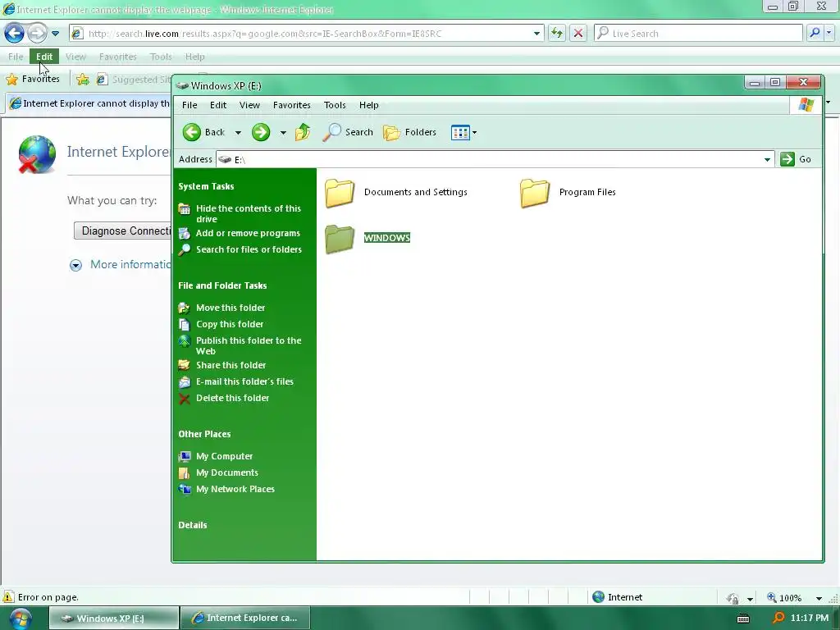This screenshot has height=630, width=840.
Task: Click Hide the contents of this drive
Action: point(249,214)
